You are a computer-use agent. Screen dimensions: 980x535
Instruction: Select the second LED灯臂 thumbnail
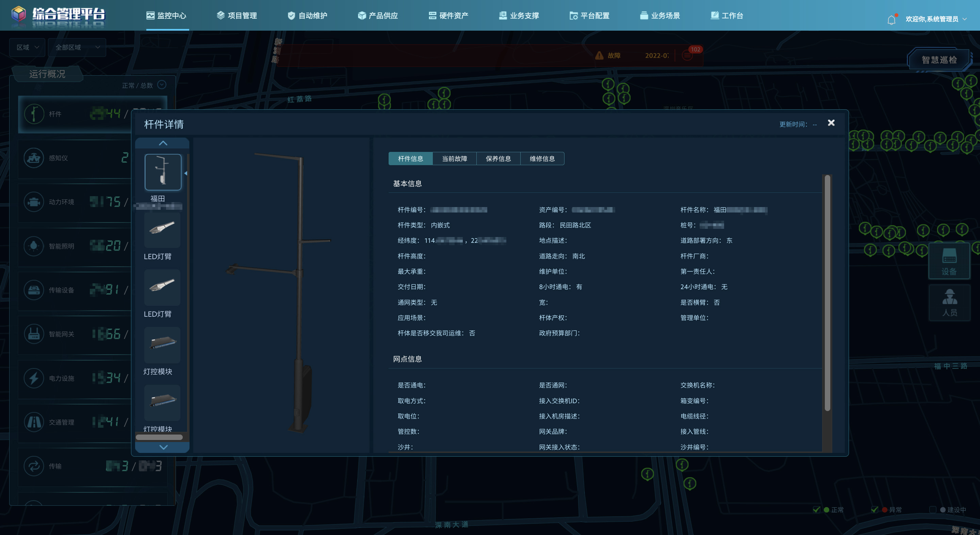coord(162,287)
